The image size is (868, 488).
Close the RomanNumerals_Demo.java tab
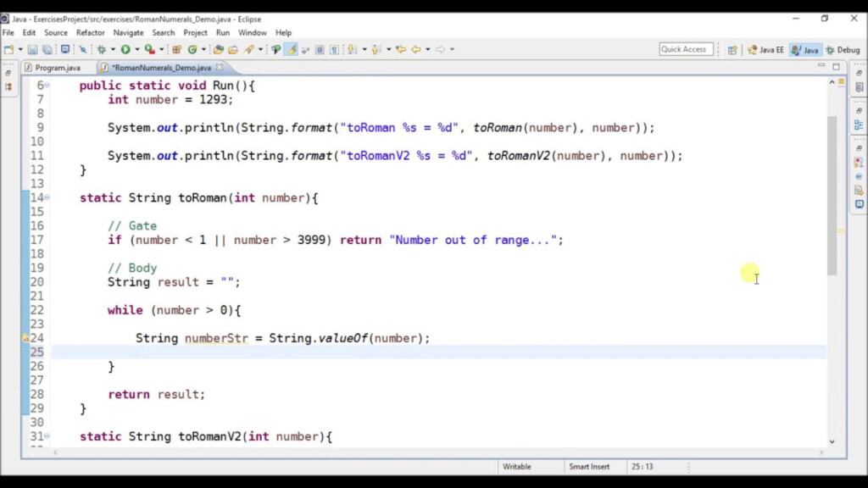(x=220, y=68)
